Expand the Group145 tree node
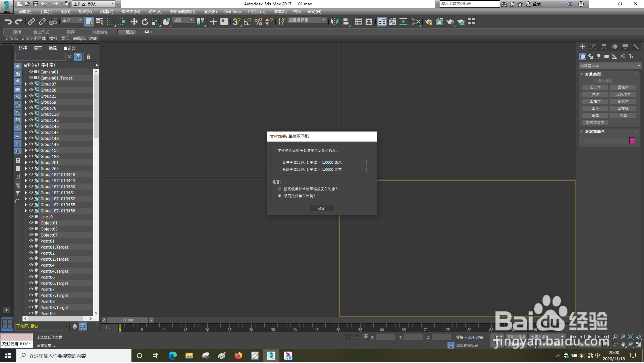The height and width of the screenshot is (363, 644). [25, 120]
